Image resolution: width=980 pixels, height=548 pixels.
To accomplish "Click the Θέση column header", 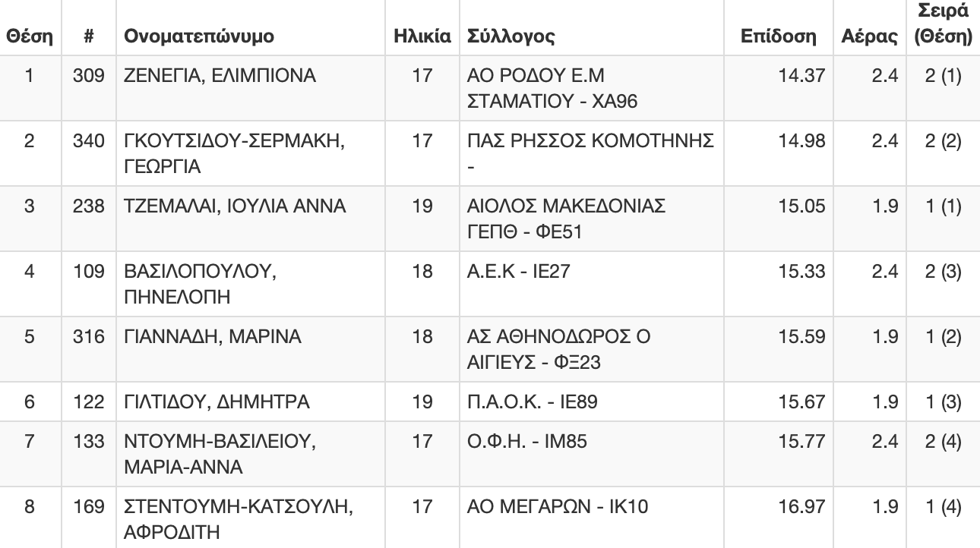I will pos(29,36).
